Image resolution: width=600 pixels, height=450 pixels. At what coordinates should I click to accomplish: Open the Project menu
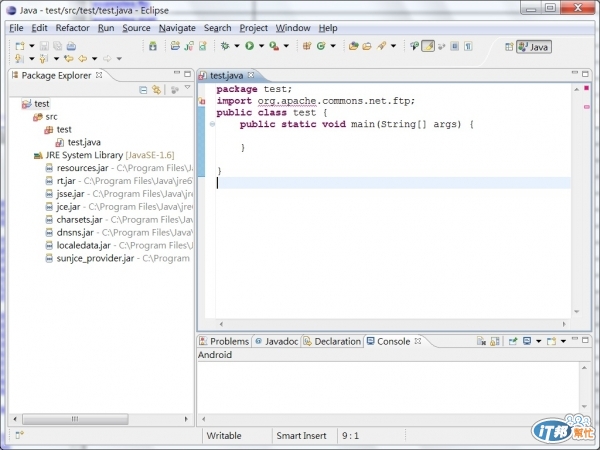tap(253, 28)
